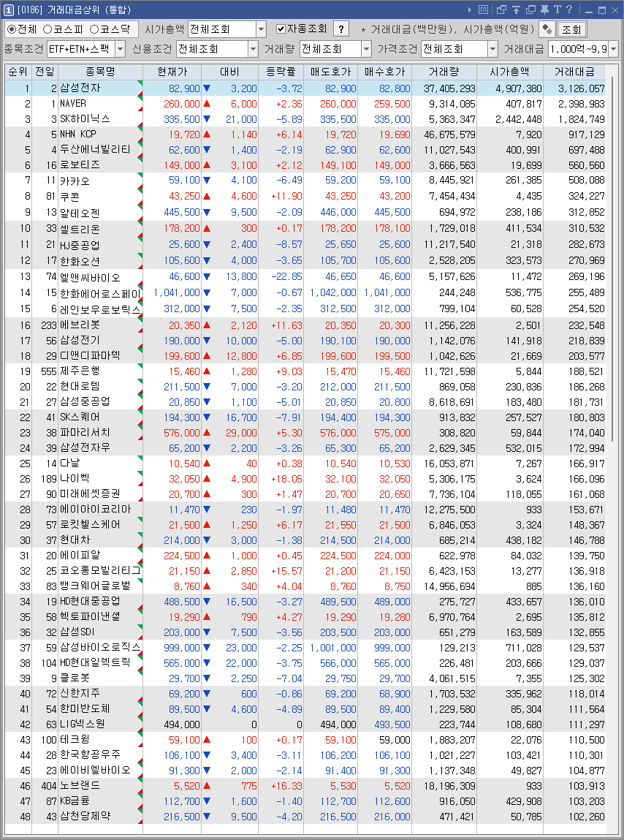The width and height of the screenshot is (624, 840).
Task: Click the small play arrow in title bar
Action: coord(470,10)
